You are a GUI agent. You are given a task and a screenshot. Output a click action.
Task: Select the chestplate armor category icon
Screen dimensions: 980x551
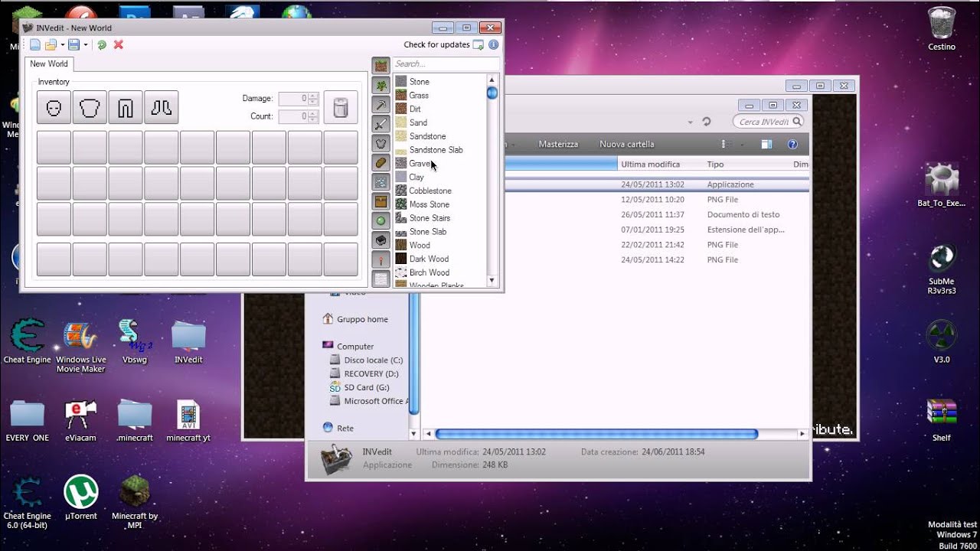pos(381,143)
